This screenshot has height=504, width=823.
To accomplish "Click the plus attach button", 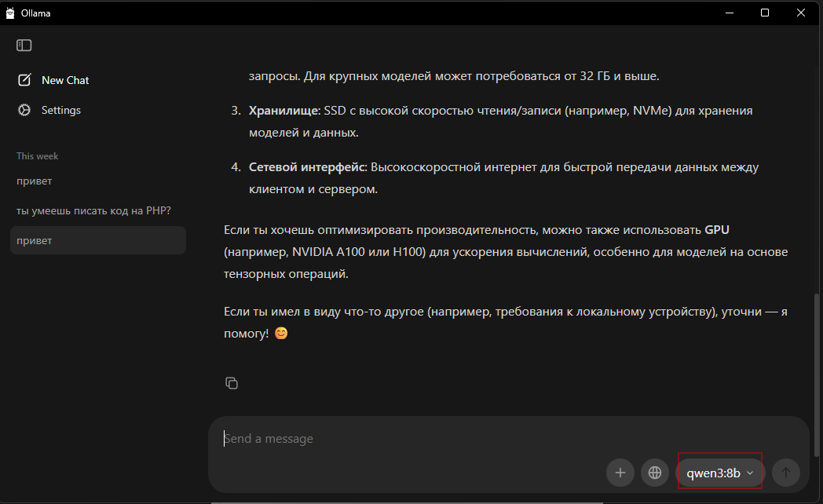I will click(x=620, y=473).
